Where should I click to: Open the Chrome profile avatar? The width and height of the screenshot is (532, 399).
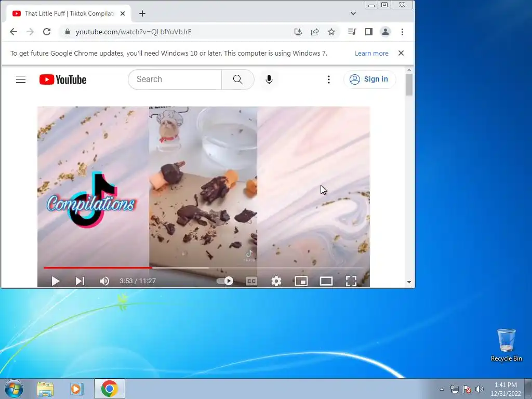[x=385, y=32]
